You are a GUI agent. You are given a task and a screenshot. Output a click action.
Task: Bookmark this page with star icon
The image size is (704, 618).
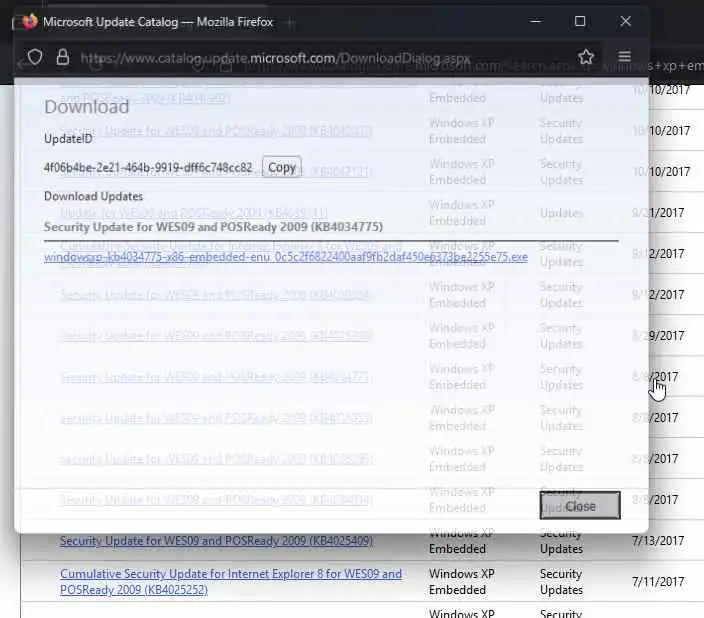[586, 57]
